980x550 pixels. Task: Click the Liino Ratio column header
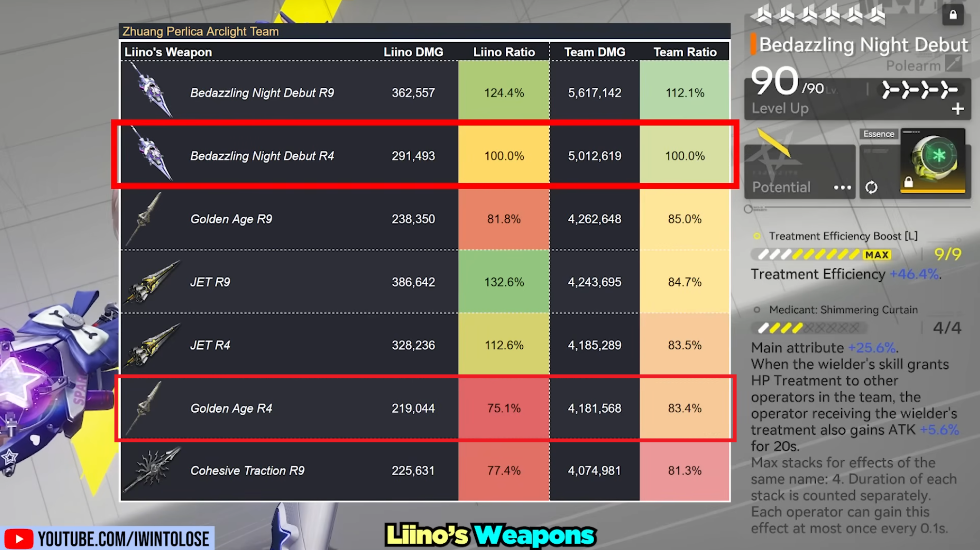[504, 52]
